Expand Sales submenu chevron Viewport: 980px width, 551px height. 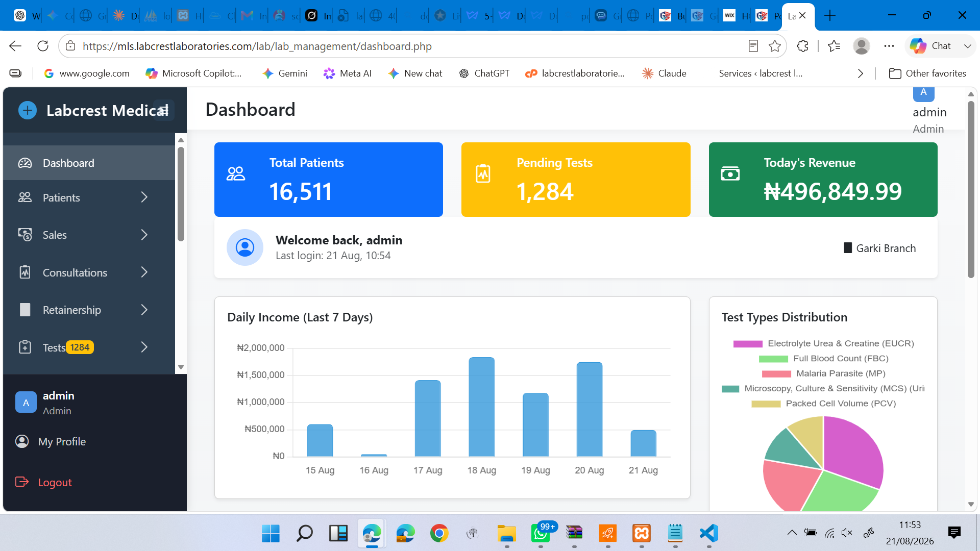click(x=144, y=235)
